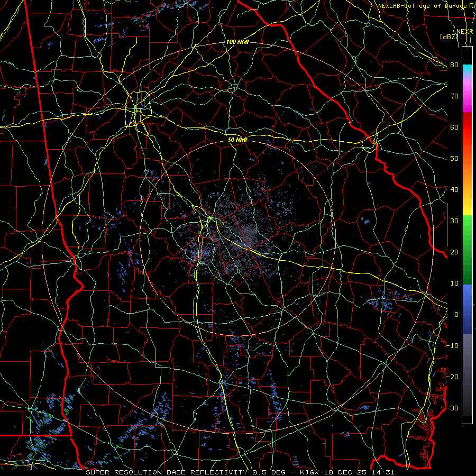
Task: Select the 60 value on dBZ scale
Action: (454, 127)
